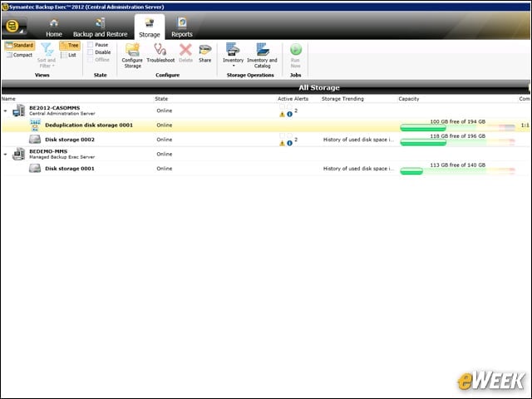Viewport: 532px width, 399px height.
Task: Sort by the Name column header
Action: point(8,99)
